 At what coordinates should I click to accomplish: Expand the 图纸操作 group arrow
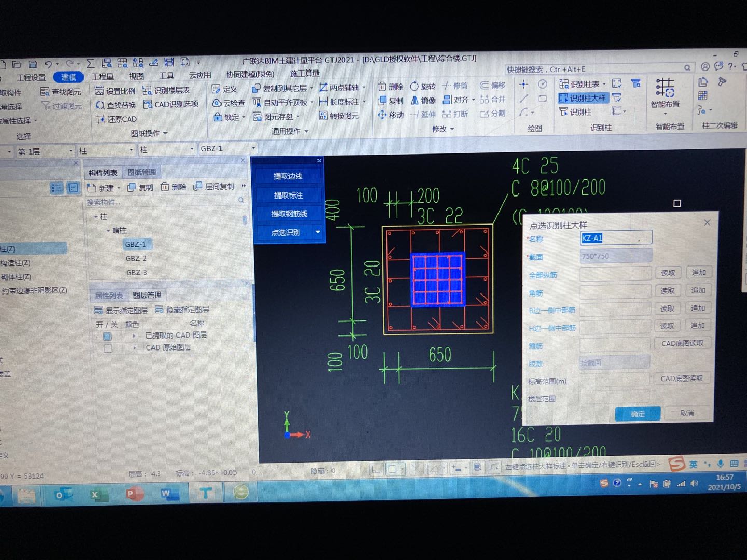click(x=165, y=133)
